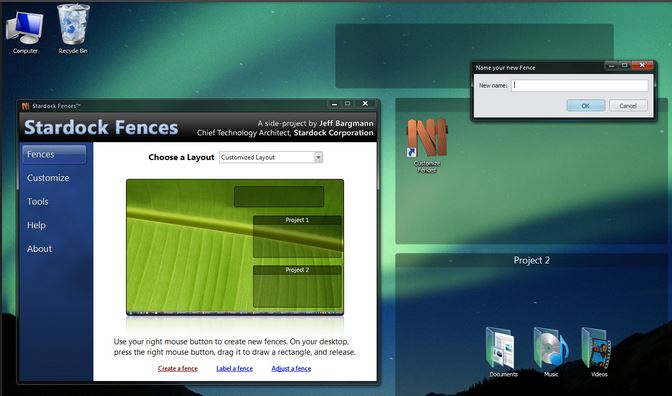Open the Videos folder icon
672x396 pixels.
[599, 352]
